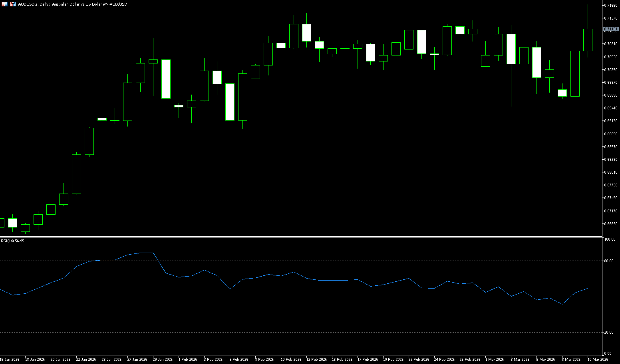Click the 10 Mar 2026 latest candlestick
Viewport: 620px width, 364px height.
(588, 40)
